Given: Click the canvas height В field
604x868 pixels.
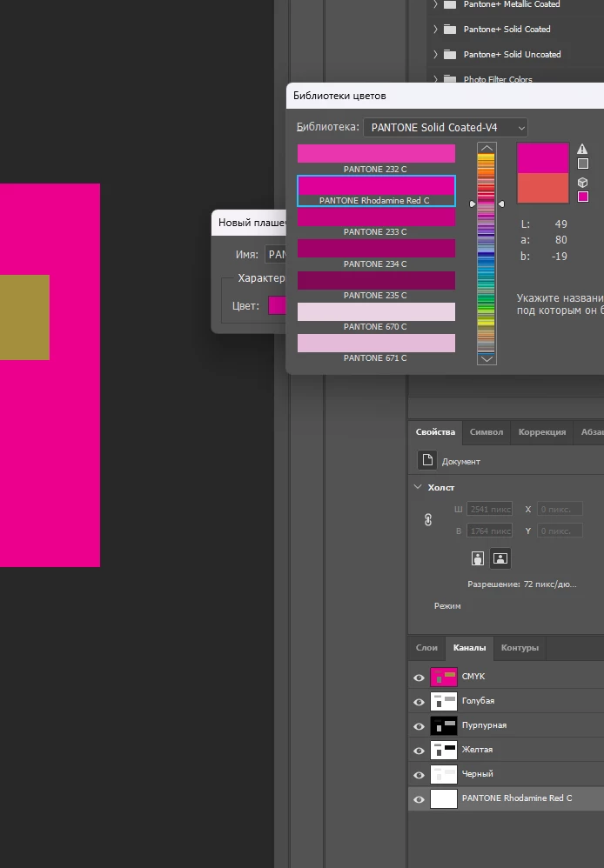Looking at the screenshot, I should (x=490, y=531).
